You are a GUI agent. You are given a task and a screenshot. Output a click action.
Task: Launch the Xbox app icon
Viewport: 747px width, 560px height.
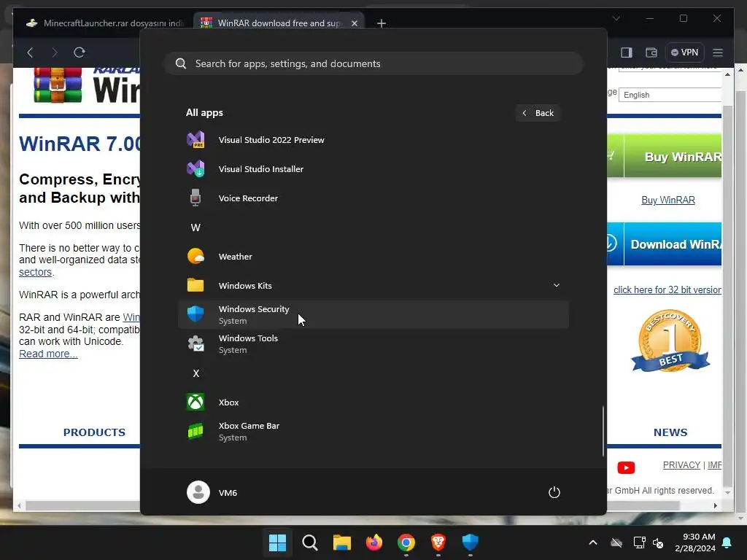pyautogui.click(x=196, y=402)
